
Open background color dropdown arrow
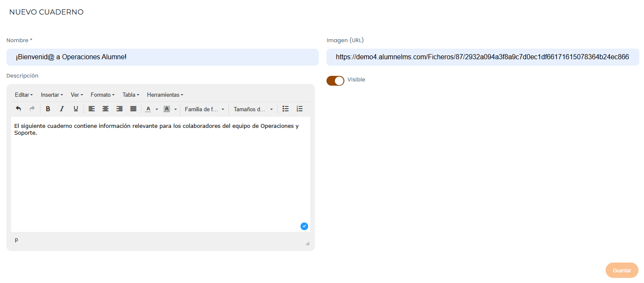[175, 109]
